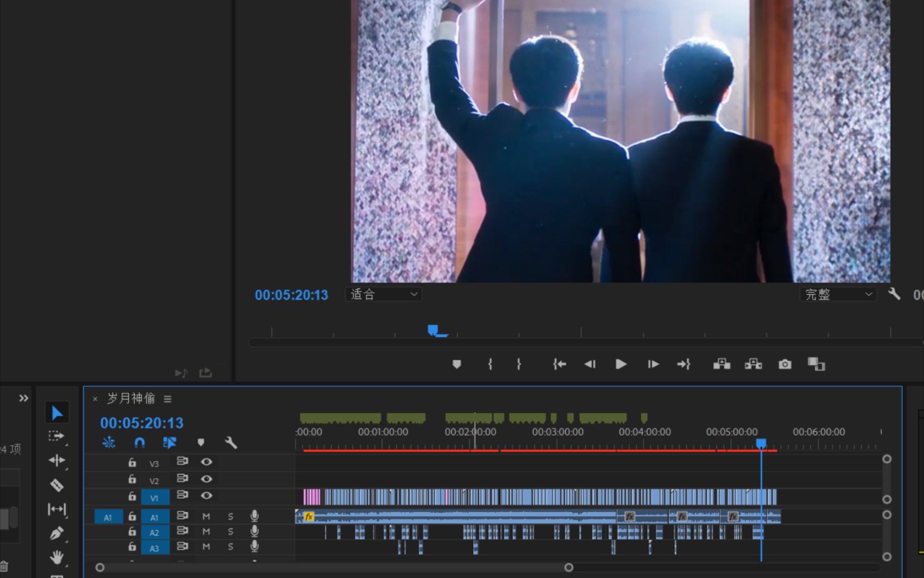
Task: Enable voice-over record on A3
Action: (x=255, y=546)
